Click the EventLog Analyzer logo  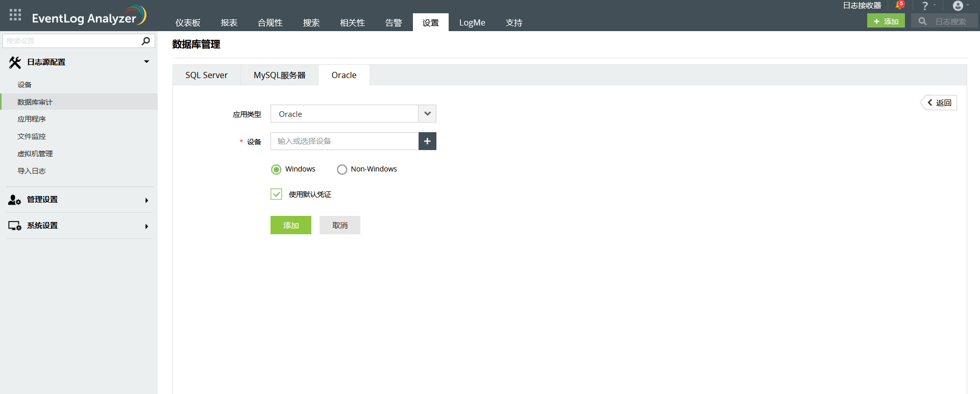click(89, 16)
